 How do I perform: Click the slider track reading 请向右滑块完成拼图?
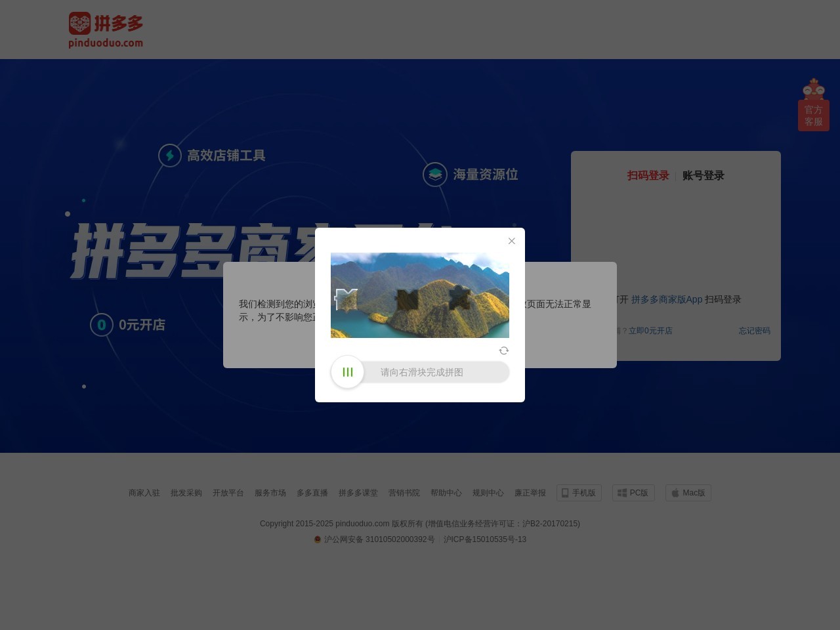[x=421, y=372]
